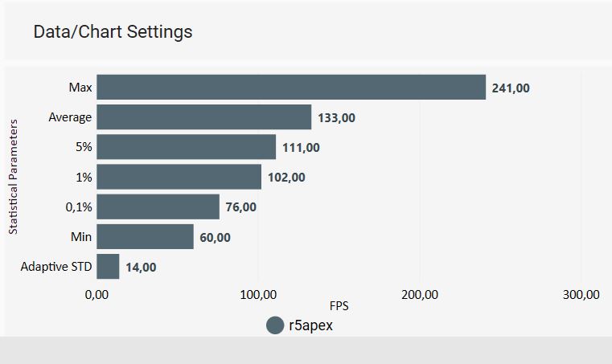
Task: Select the 100,00 x-axis tick label
Action: pyautogui.click(x=258, y=294)
